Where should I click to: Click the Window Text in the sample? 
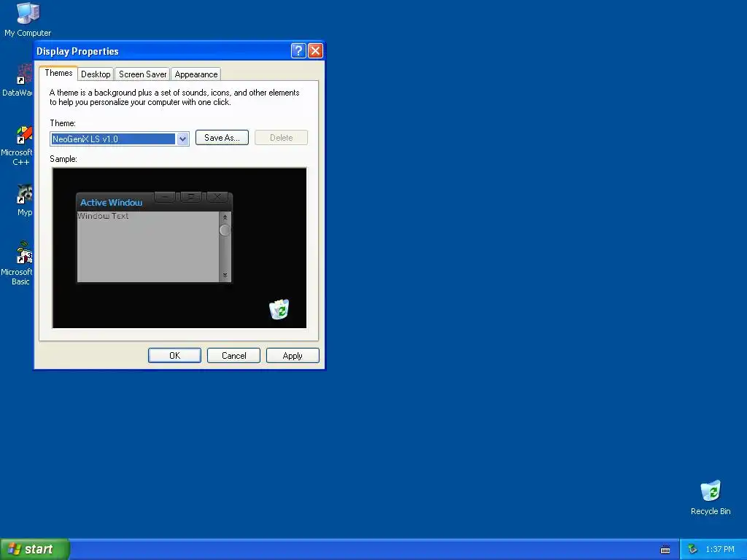[103, 216]
